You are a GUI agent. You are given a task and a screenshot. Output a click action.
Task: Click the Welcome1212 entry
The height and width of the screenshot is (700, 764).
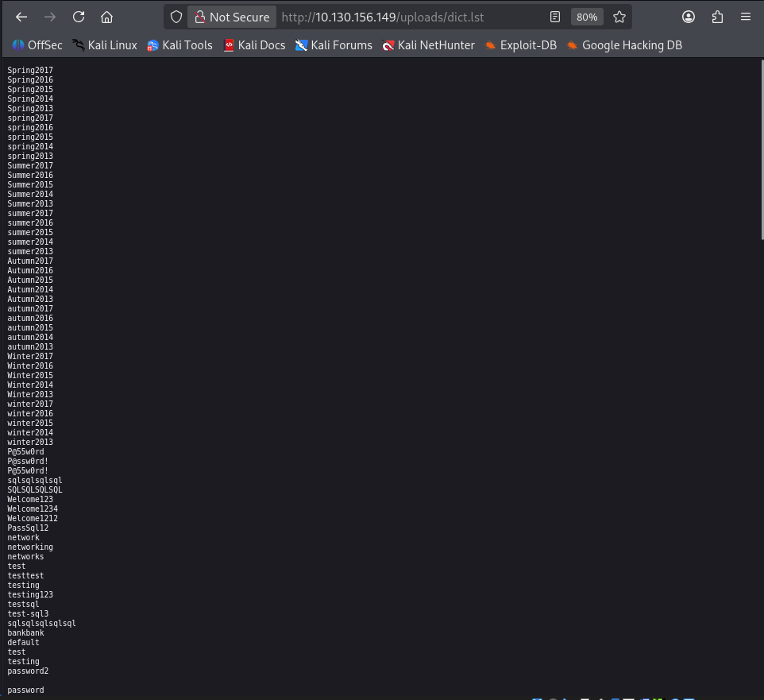click(x=33, y=518)
